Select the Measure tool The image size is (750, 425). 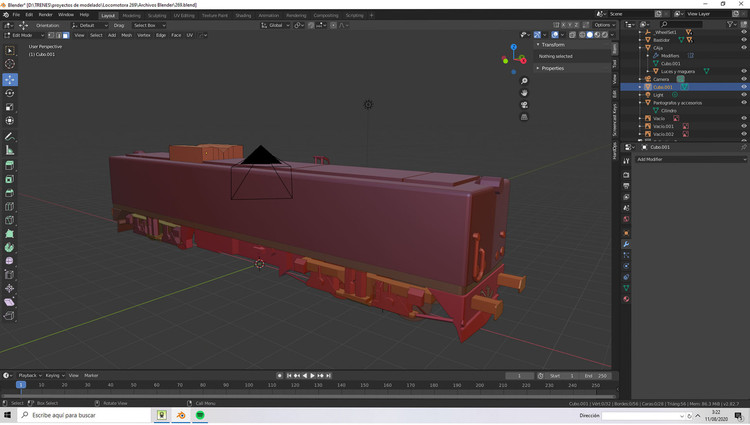point(10,151)
